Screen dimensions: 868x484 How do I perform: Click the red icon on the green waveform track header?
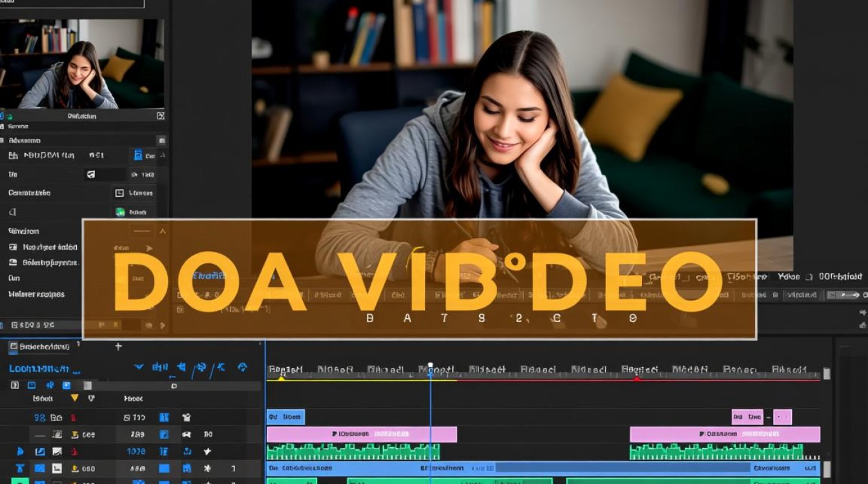(x=74, y=452)
